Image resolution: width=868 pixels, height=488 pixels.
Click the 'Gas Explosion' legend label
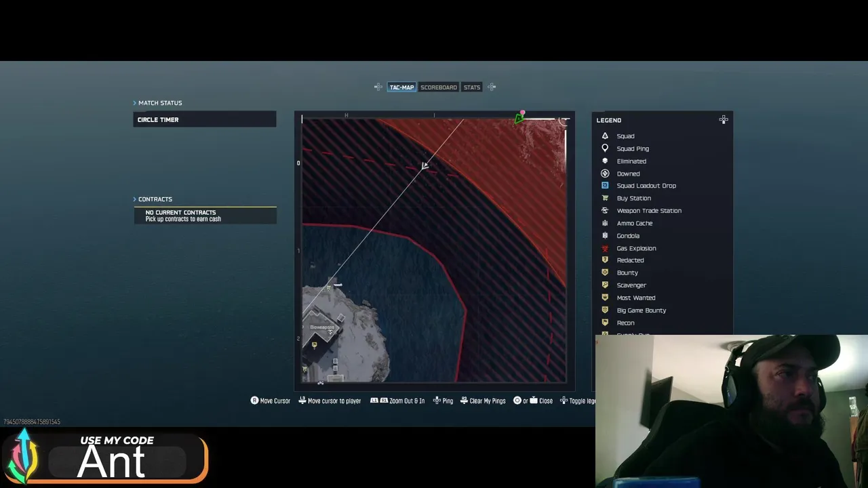636,248
